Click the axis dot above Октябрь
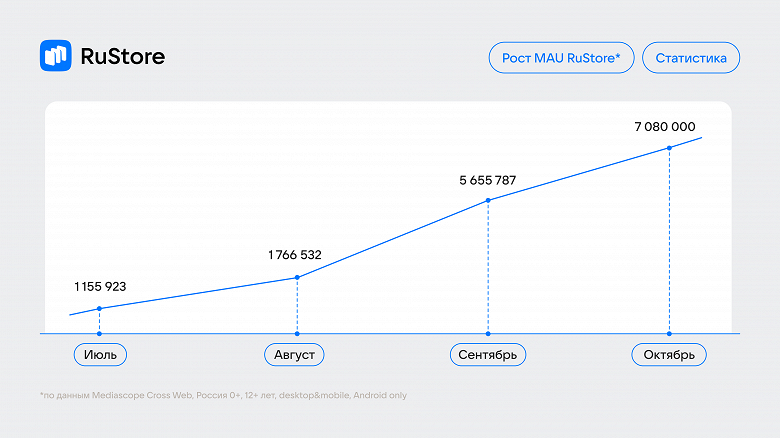This screenshot has height=438, width=780. [x=669, y=333]
